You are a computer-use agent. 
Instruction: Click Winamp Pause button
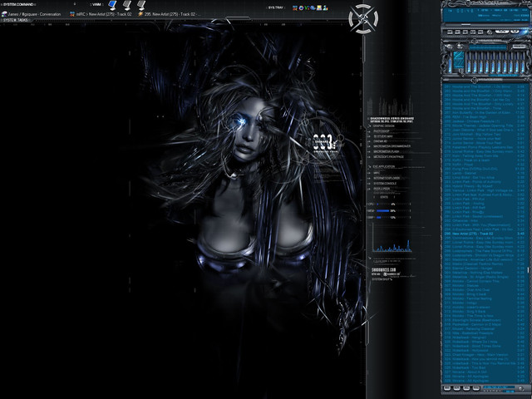(465, 32)
